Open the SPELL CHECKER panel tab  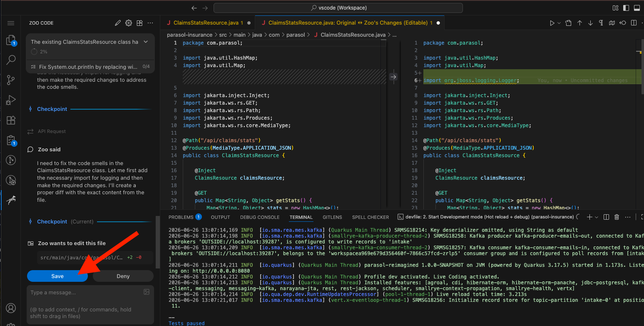click(370, 217)
